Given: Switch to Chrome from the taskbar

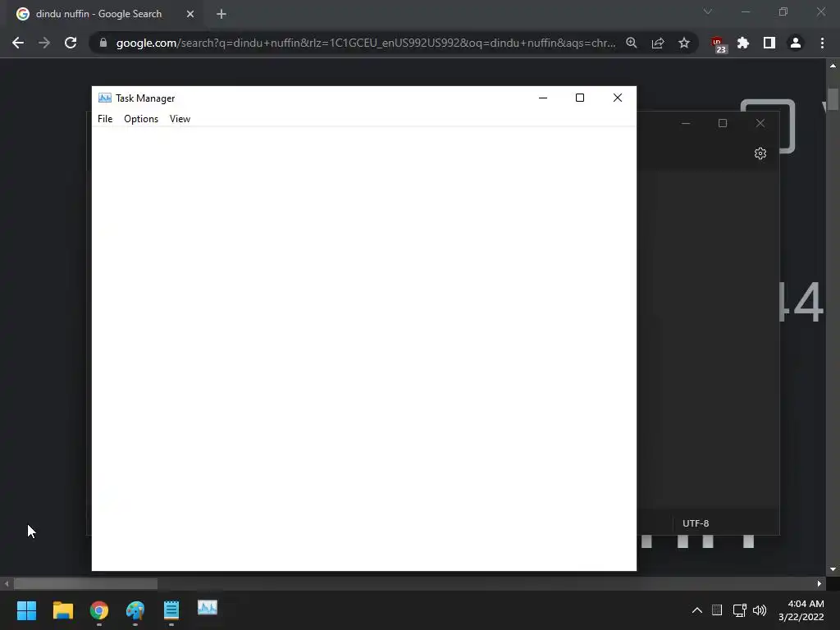Looking at the screenshot, I should point(99,610).
